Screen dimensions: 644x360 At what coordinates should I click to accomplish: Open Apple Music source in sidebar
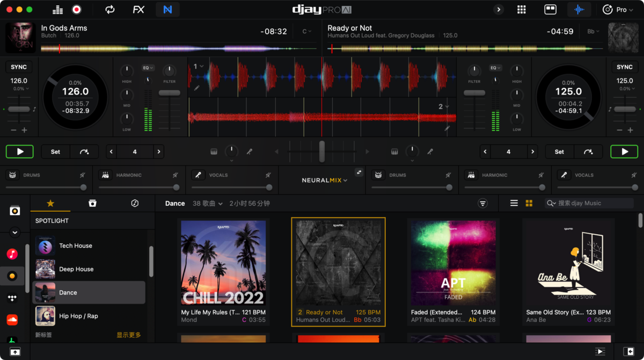click(12, 254)
